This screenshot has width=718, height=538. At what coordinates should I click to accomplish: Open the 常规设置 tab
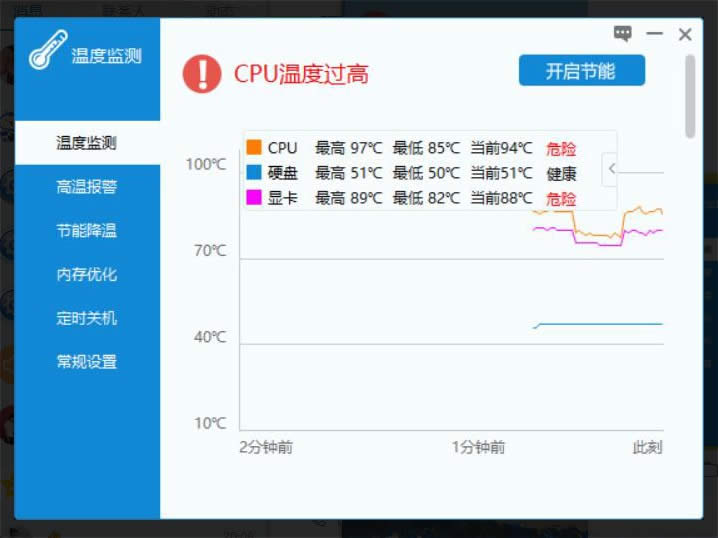tap(87, 362)
